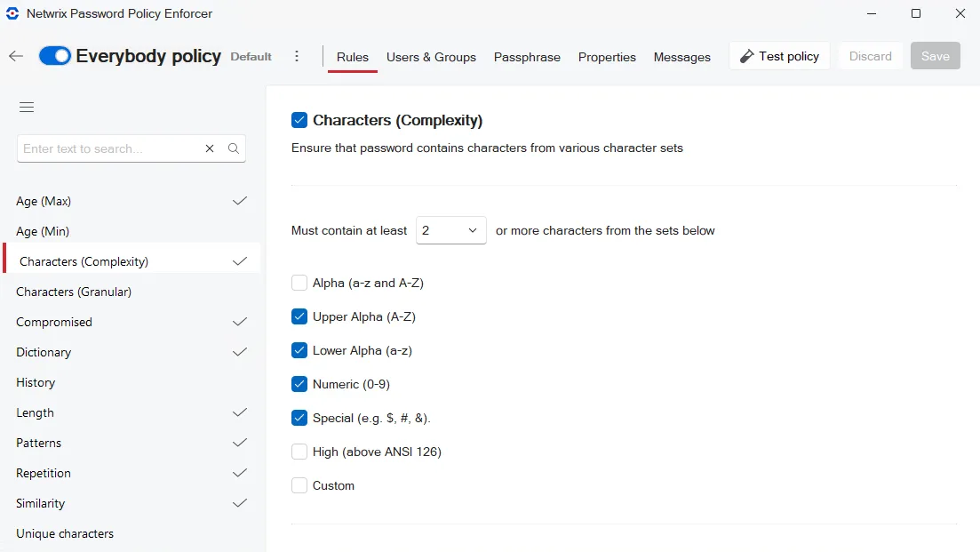Go back using the left arrow icon
980x552 pixels.
pos(16,56)
